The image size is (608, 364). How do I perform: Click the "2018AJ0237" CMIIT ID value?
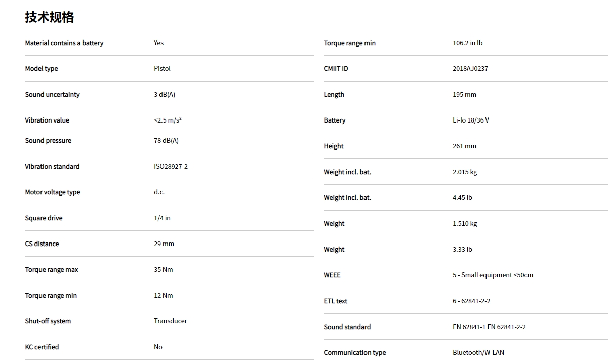470,69
